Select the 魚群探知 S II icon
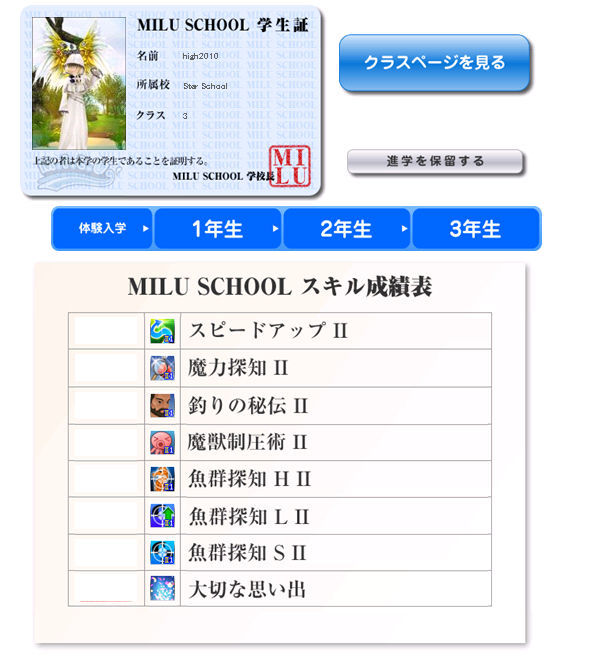 click(162, 552)
